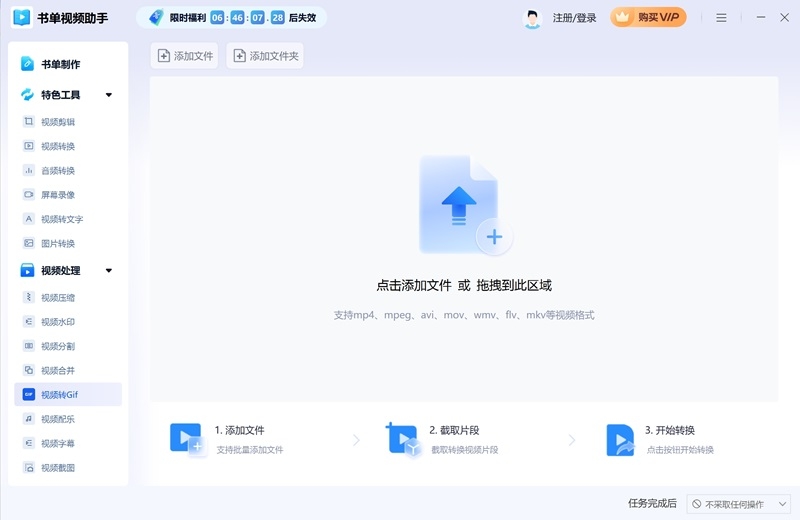
Task: Click 截取转换视频片段 description text
Action: coord(465,450)
